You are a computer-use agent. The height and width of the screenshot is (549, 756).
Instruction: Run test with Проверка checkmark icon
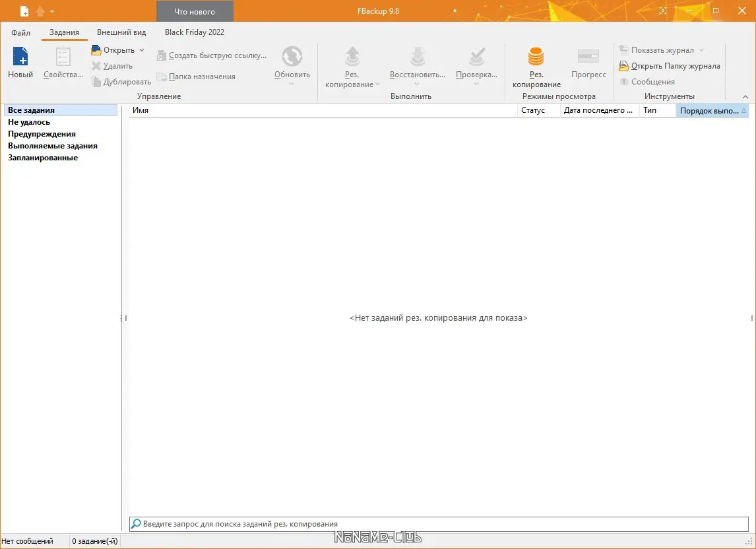[477, 57]
